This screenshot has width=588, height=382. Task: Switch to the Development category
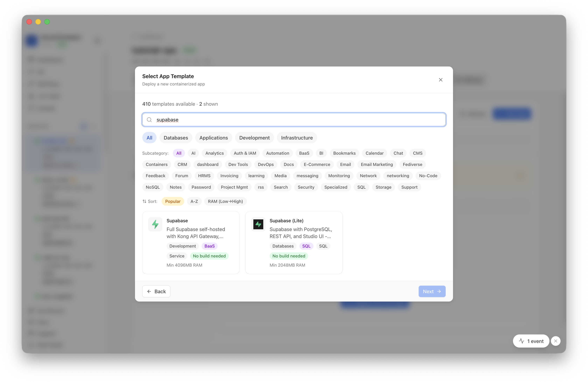click(254, 138)
